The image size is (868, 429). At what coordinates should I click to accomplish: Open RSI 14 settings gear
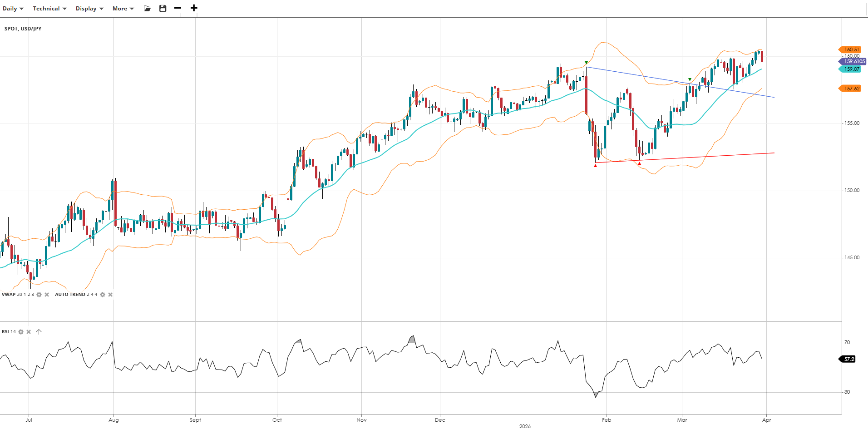click(x=21, y=332)
